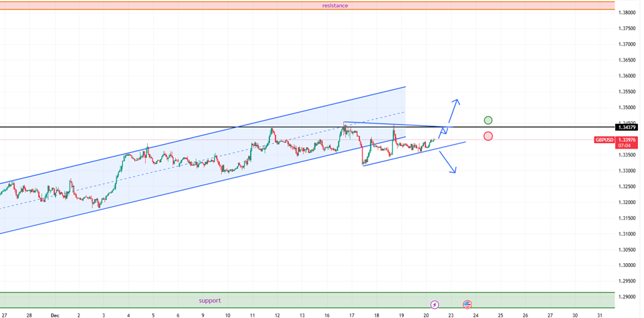This screenshot has height=318, width=644.
Task: Click the 1.29000 price axis label
Action: [x=627, y=297]
